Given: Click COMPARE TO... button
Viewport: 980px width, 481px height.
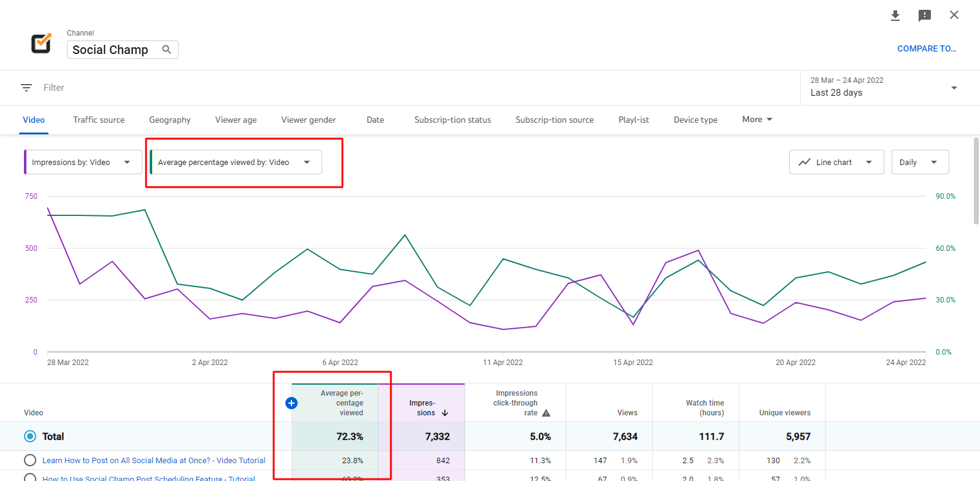Looking at the screenshot, I should coord(927,48).
